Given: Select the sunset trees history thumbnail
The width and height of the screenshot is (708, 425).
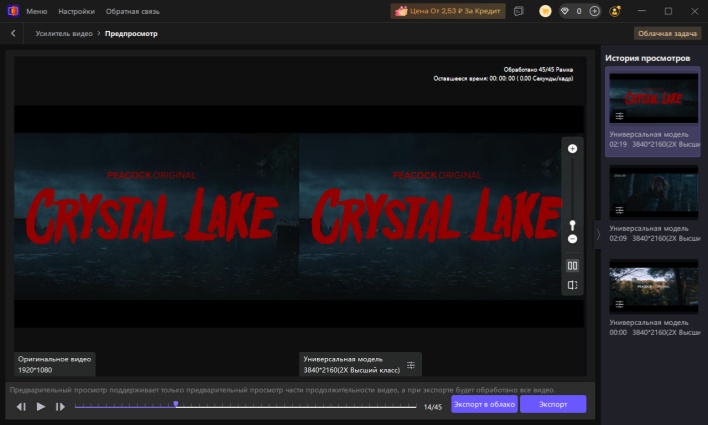Looking at the screenshot, I should click(653, 286).
